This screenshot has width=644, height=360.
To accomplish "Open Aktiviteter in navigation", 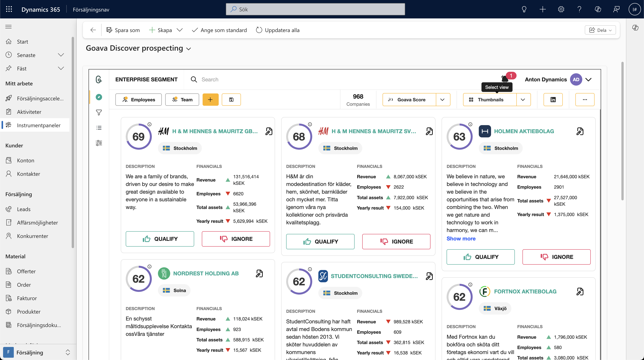I will (35, 112).
